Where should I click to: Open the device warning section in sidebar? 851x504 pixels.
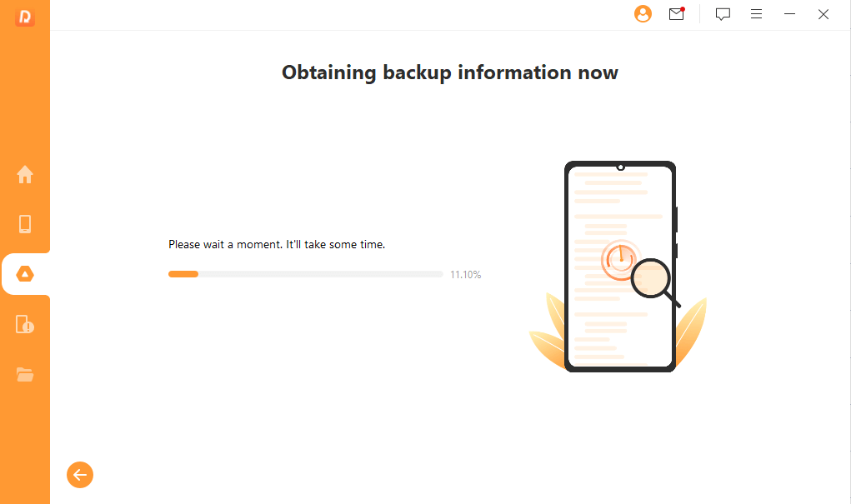[25, 324]
